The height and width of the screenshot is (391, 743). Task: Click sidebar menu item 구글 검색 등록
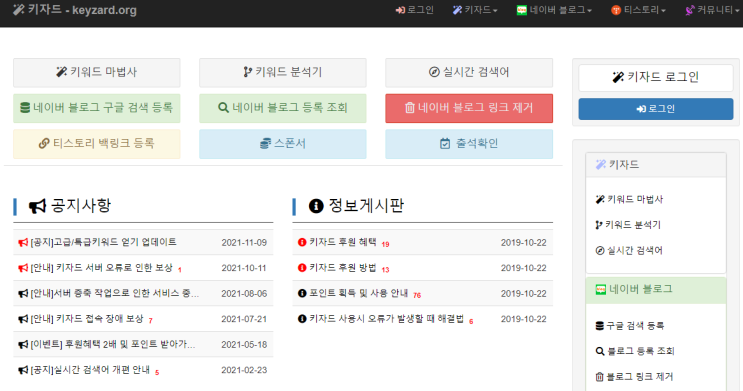(630, 326)
